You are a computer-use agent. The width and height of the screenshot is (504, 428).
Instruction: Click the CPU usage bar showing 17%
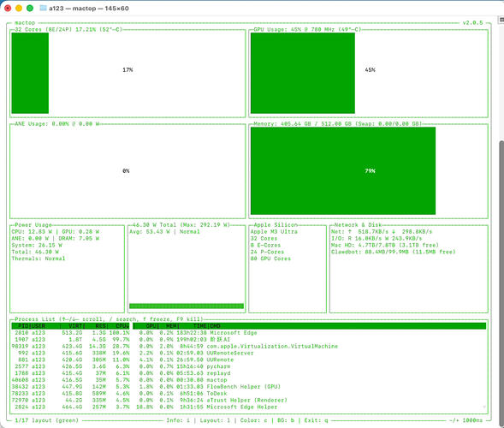30,73
